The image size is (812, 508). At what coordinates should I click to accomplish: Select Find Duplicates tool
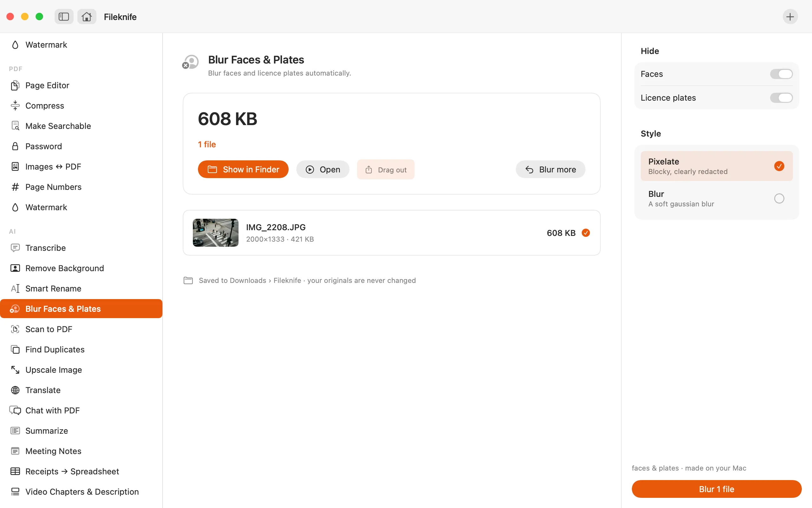(81, 350)
